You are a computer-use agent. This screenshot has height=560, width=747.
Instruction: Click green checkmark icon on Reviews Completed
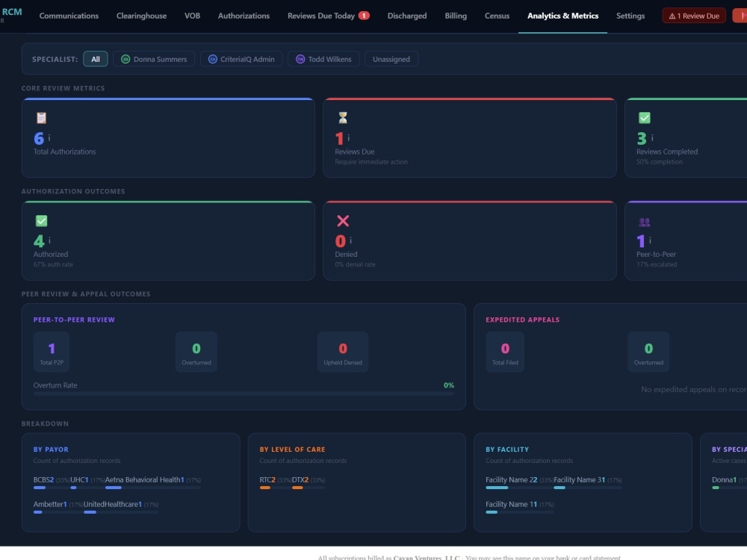[x=644, y=118]
